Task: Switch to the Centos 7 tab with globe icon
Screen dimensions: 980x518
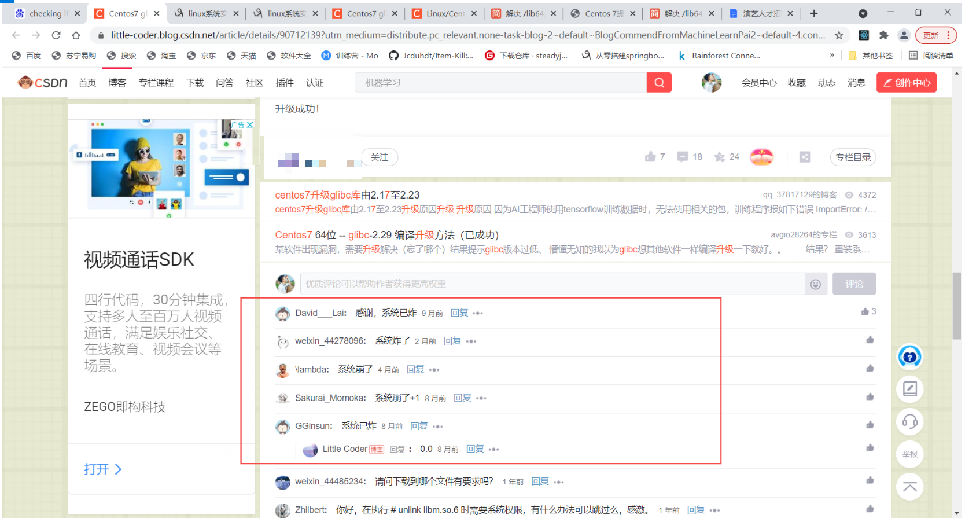Action: pyautogui.click(x=603, y=13)
